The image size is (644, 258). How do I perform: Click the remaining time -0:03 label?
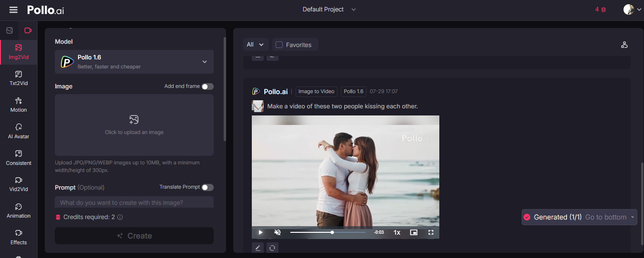(x=379, y=232)
